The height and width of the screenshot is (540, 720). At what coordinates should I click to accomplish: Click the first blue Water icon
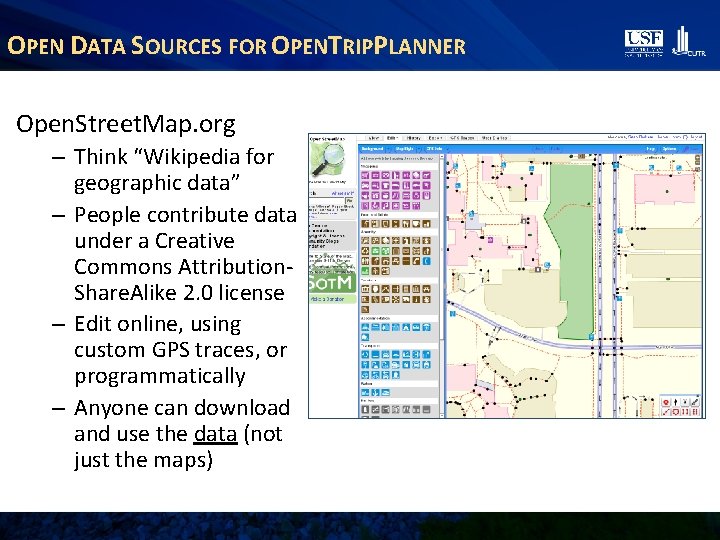pyautogui.click(x=366, y=393)
